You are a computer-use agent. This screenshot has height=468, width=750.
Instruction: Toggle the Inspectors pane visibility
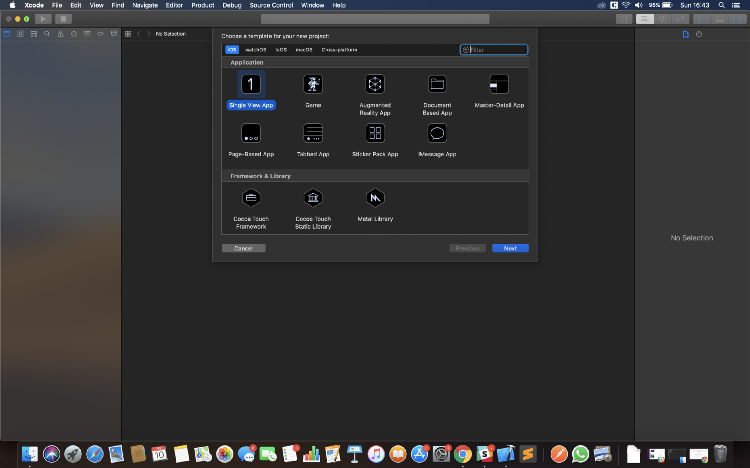739,19
